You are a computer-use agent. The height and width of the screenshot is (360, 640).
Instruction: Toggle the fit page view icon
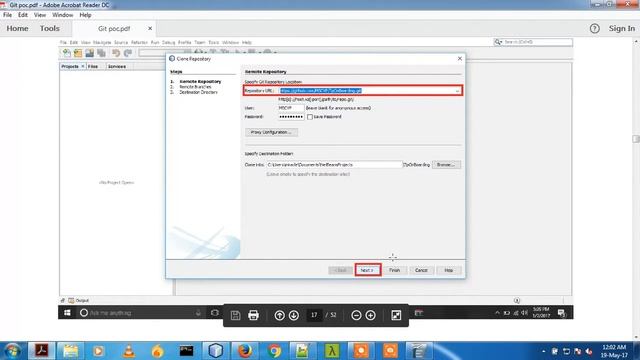pyautogui.click(x=396, y=315)
